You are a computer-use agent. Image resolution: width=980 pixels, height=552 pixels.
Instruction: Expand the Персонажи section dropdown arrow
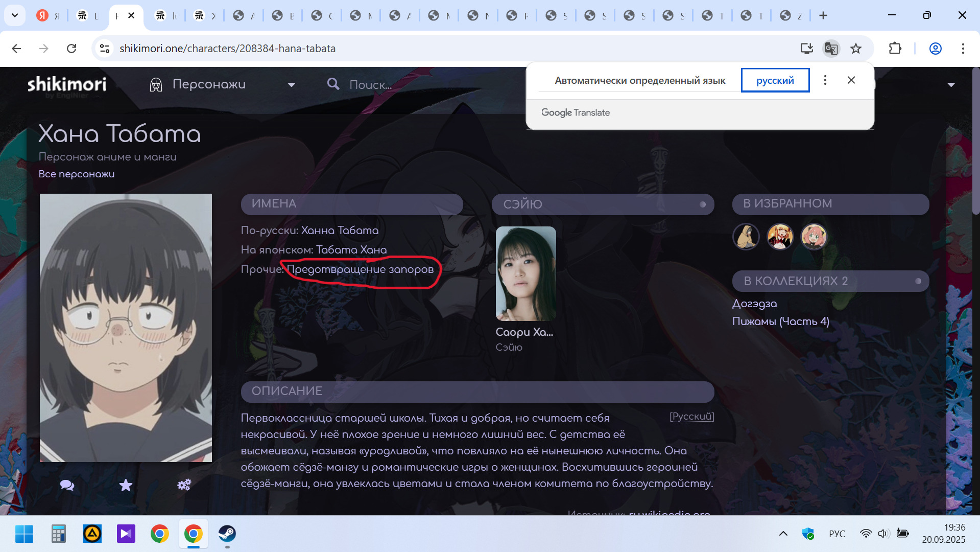(291, 85)
